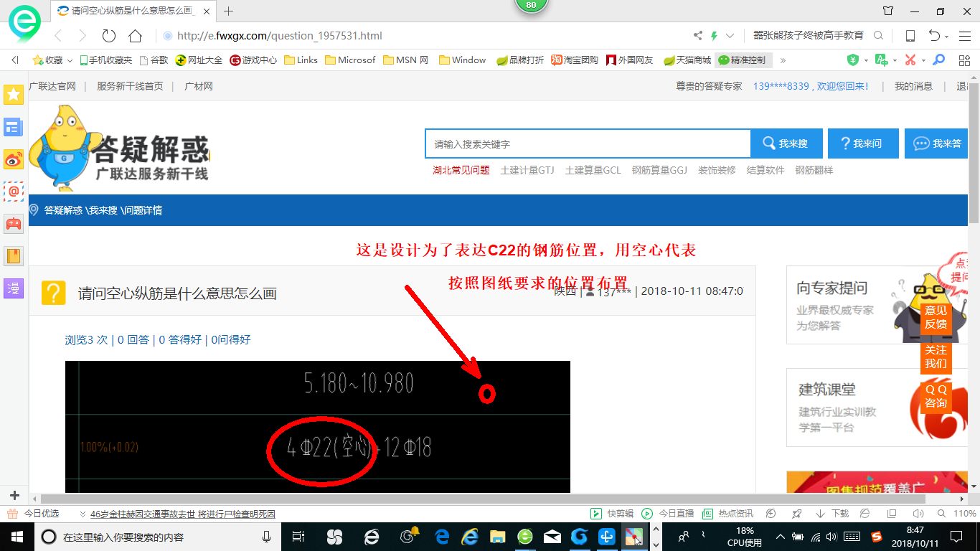Click the yellow star favorites sidebar icon

click(14, 94)
